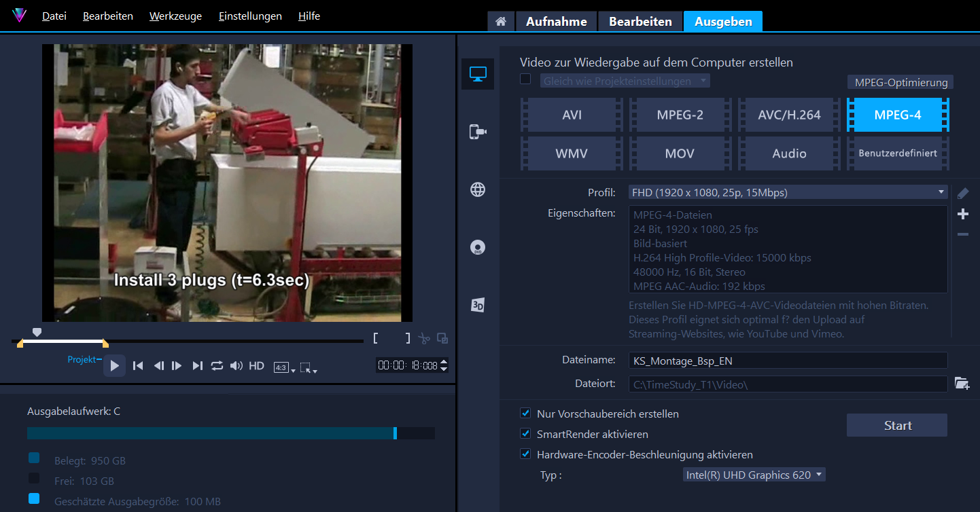Open the 4:3 aspect ratio dropdown
Image resolution: width=980 pixels, height=512 pixels.
coord(285,367)
